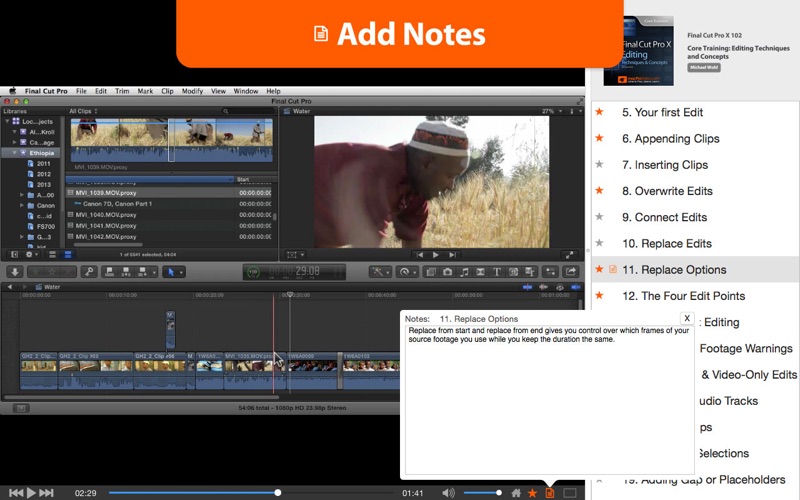
Task: Open the enhancements magic wand menu
Action: pyautogui.click(x=380, y=272)
